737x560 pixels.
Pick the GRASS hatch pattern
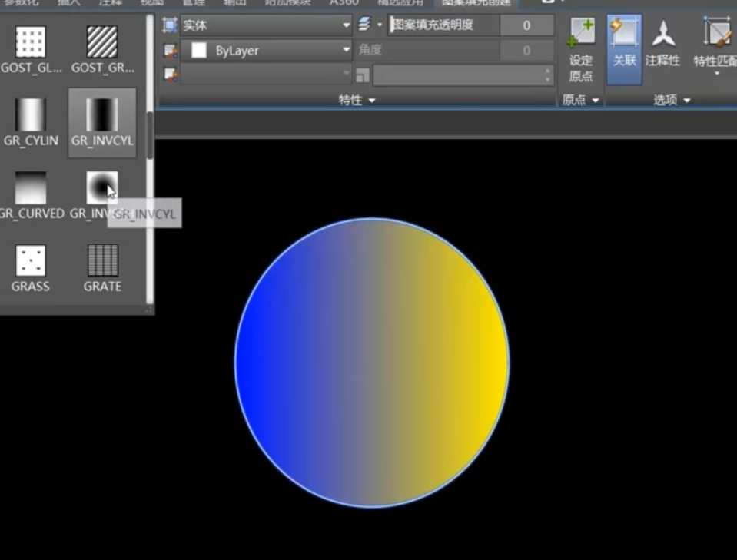31,262
